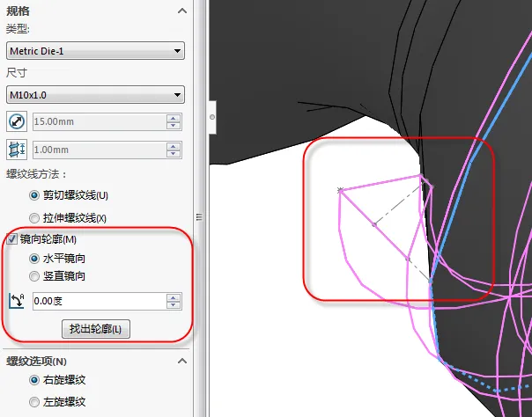Select 右旋螺纹 radio option
Image resolution: width=532 pixels, height=417 pixels.
pos(34,380)
